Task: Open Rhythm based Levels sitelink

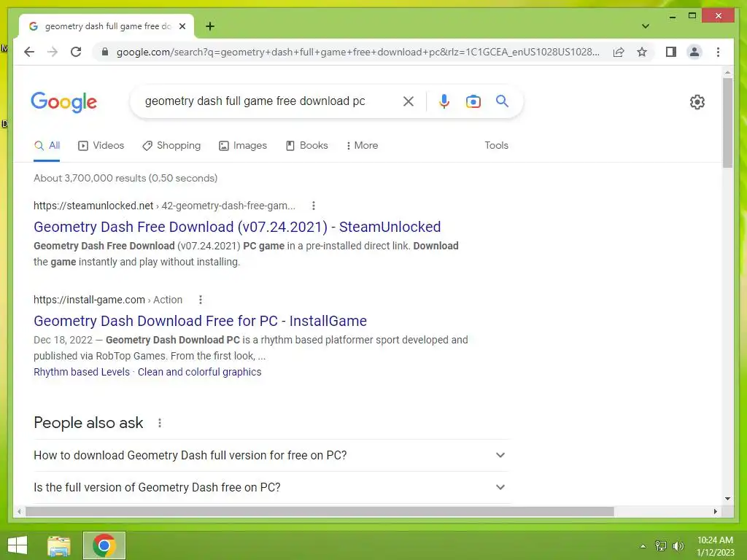Action: tap(82, 372)
